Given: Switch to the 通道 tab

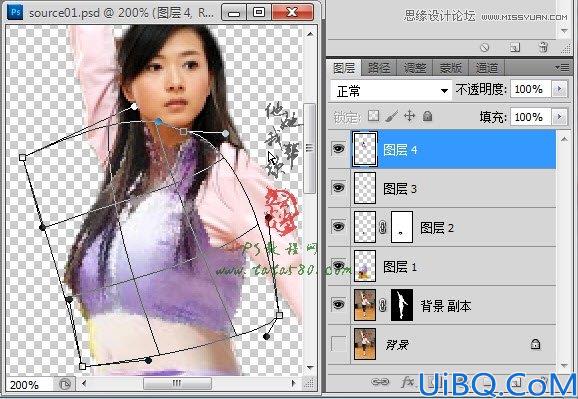Looking at the screenshot, I should [486, 68].
